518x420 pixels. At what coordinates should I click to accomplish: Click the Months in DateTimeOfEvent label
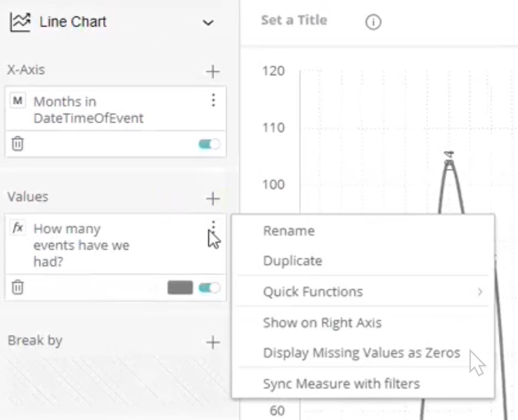point(88,109)
